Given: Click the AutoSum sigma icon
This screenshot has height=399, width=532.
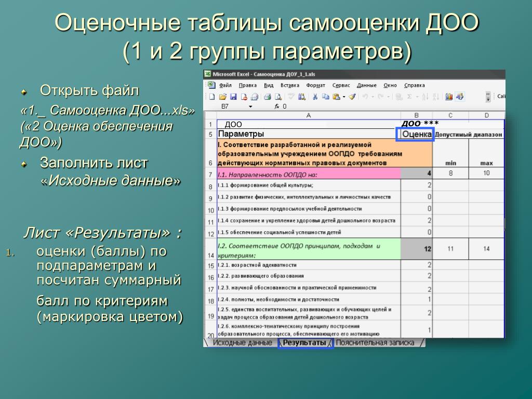Looking at the screenshot, I should coord(409,97).
